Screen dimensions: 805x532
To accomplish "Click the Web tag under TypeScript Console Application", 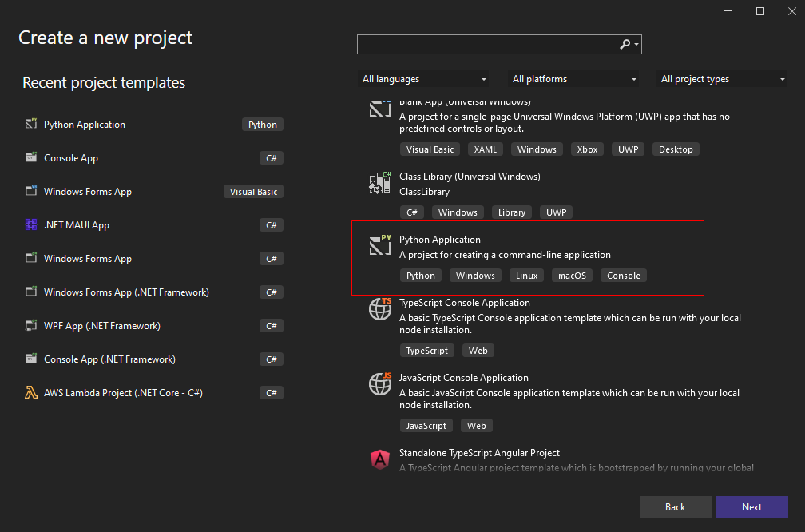I will 478,351.
